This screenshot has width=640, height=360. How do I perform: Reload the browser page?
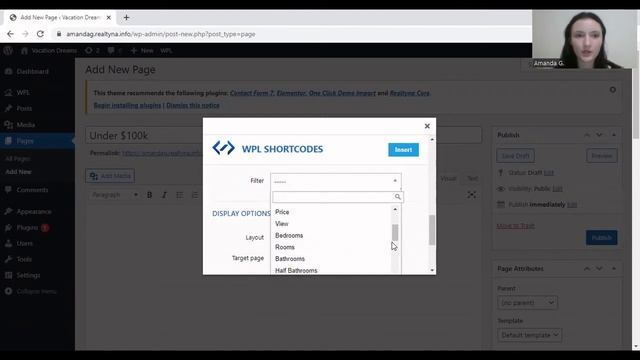[40, 34]
